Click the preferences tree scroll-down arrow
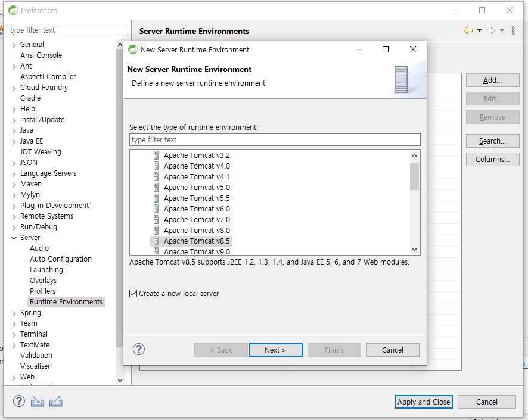Image resolution: width=528 pixels, height=420 pixels. [120, 381]
